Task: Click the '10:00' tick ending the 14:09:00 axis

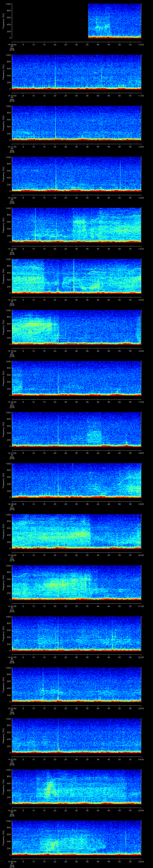Action: [141, 44]
